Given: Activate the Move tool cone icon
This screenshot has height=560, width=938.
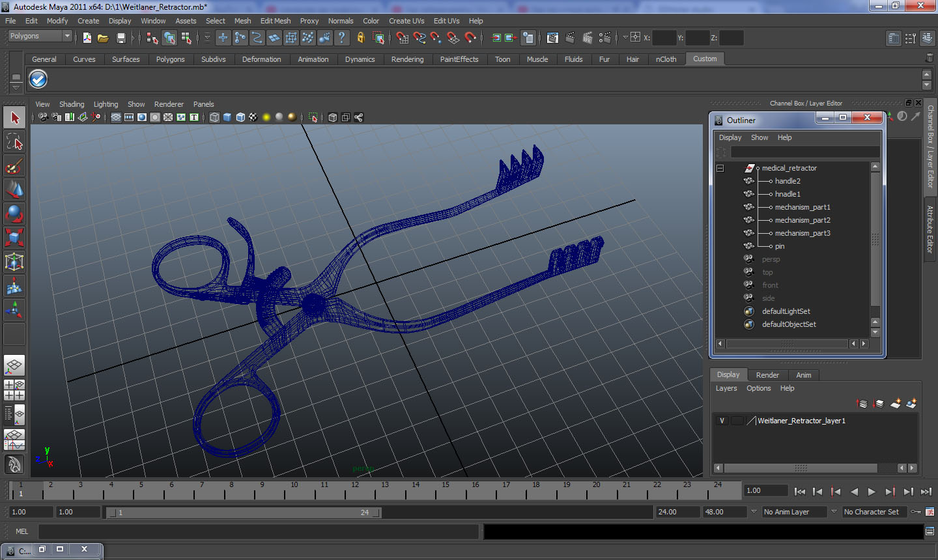Looking at the screenshot, I should 14,189.
